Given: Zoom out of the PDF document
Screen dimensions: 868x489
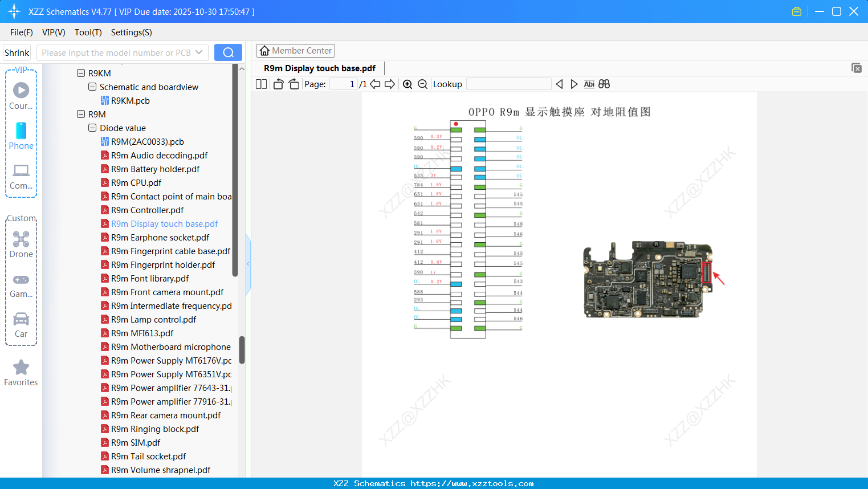Looking at the screenshot, I should click(x=422, y=84).
